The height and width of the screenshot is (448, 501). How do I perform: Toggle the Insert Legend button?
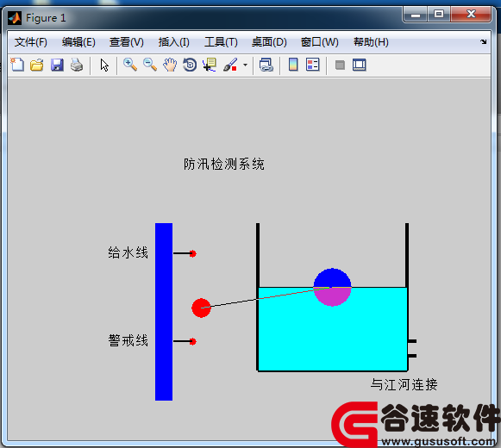coord(312,65)
